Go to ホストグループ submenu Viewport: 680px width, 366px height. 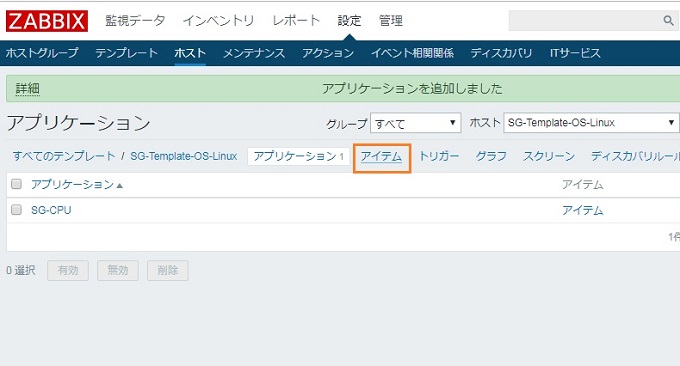[x=42, y=53]
